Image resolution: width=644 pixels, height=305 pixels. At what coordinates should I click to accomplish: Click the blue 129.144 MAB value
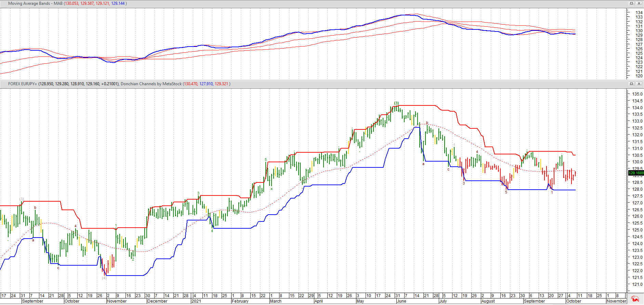118,3
